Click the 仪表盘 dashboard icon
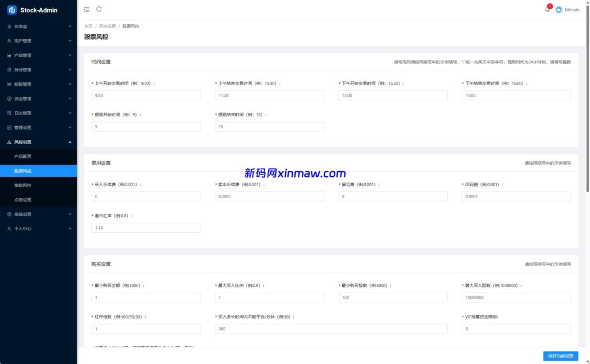Screen dimensions: 590x364 click(x=9, y=26)
